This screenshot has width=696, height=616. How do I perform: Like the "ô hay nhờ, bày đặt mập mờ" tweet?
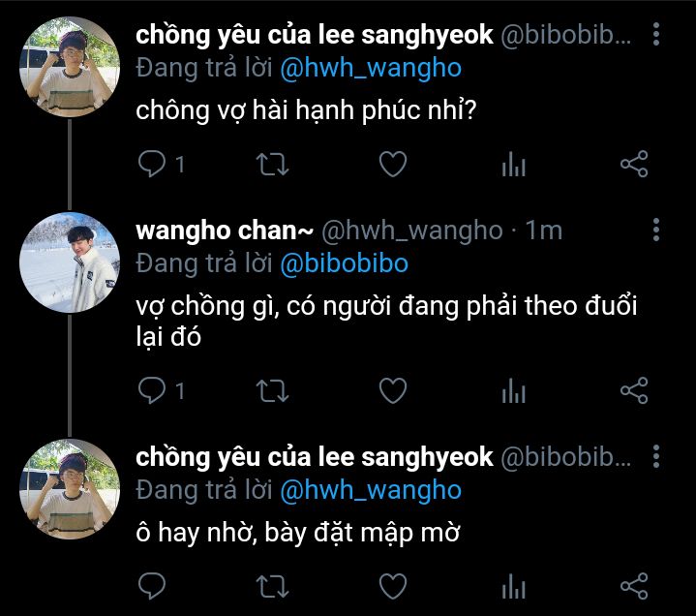pyautogui.click(x=393, y=586)
